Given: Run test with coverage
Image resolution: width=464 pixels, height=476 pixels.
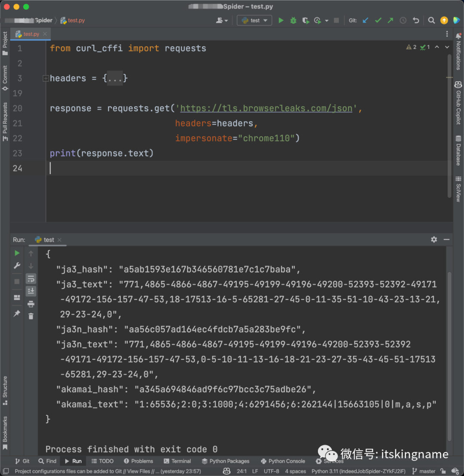Looking at the screenshot, I should [x=305, y=20].
